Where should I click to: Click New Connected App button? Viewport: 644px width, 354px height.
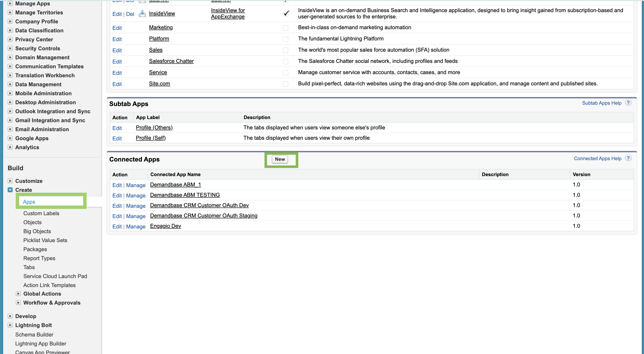pos(280,159)
